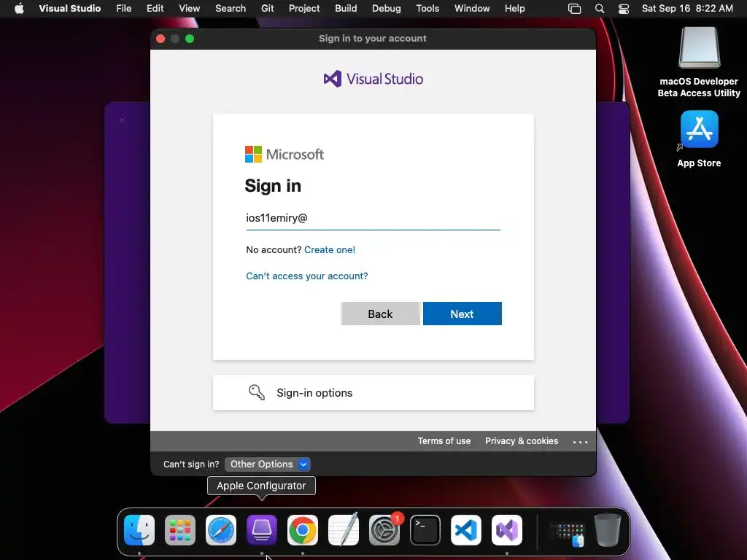Click Can't access your account? link
Screen dimensions: 747x560
pyautogui.click(x=307, y=276)
